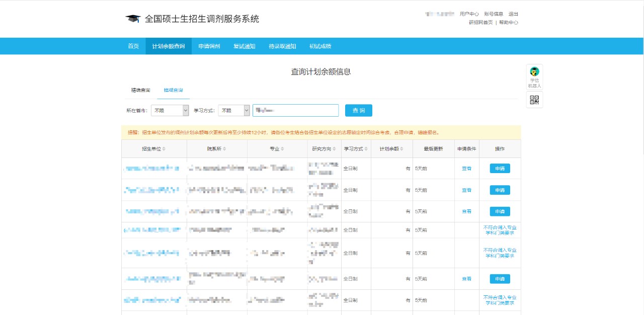Sort table by 院系所 column arrows

click(224, 149)
